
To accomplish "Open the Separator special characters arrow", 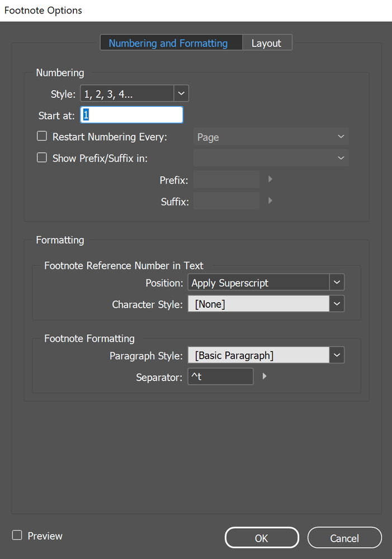I will coord(265,376).
